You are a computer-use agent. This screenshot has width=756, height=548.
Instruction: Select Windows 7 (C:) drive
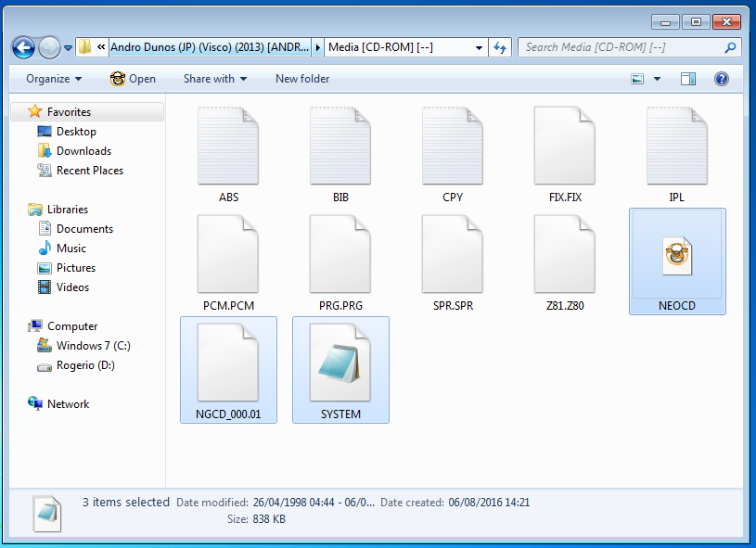93,346
